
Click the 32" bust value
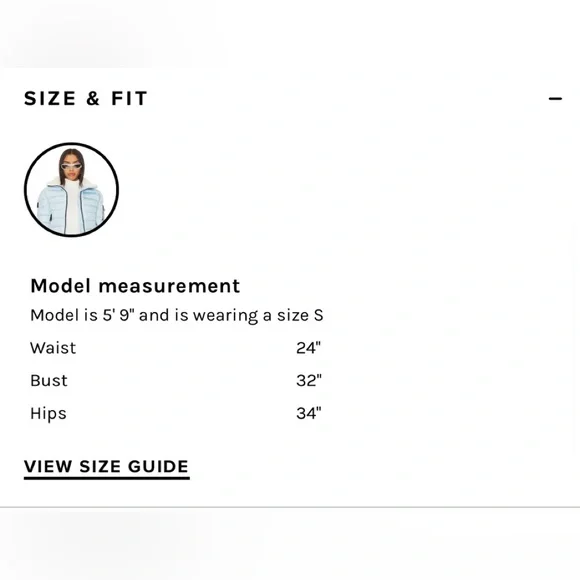[x=309, y=381]
